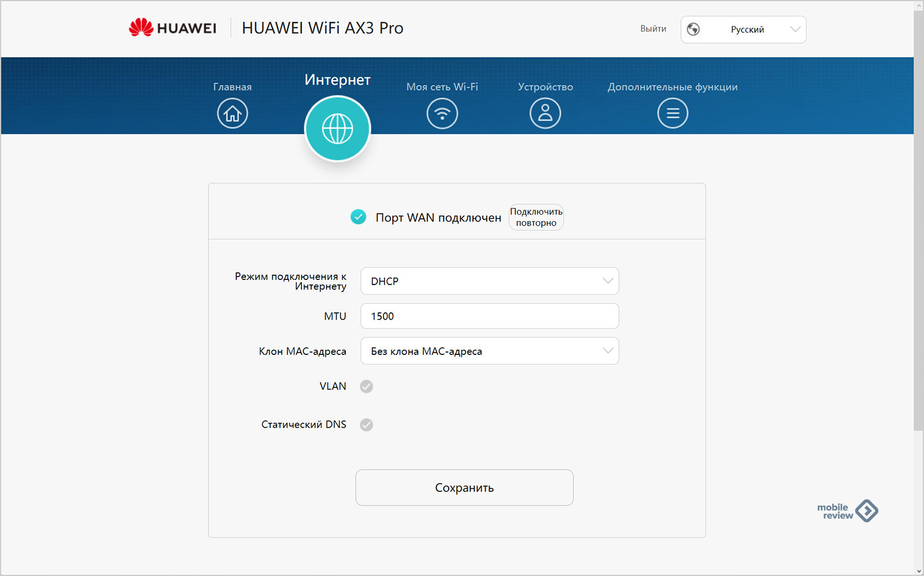This screenshot has height=576, width=924.
Task: Open My Wi-Fi network icon
Action: (x=442, y=113)
